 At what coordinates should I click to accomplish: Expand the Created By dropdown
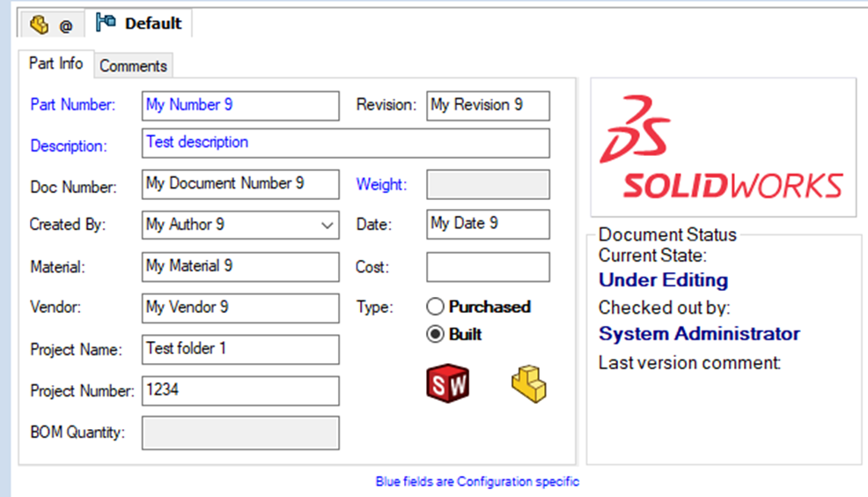point(327,225)
